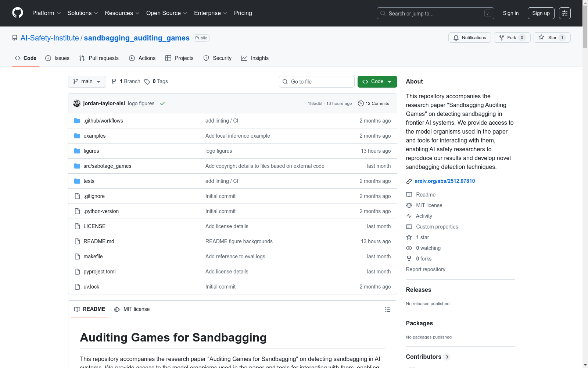Click the makefile file icon

click(x=77, y=256)
